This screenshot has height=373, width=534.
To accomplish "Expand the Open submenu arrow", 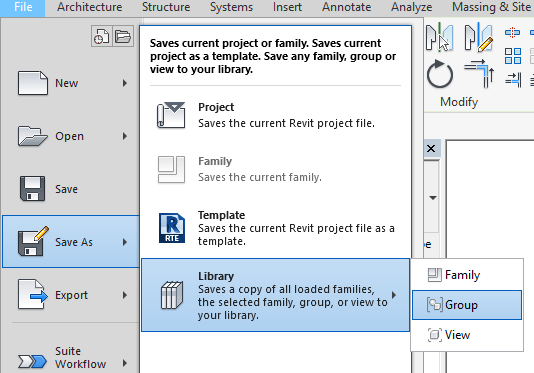I will [125, 136].
